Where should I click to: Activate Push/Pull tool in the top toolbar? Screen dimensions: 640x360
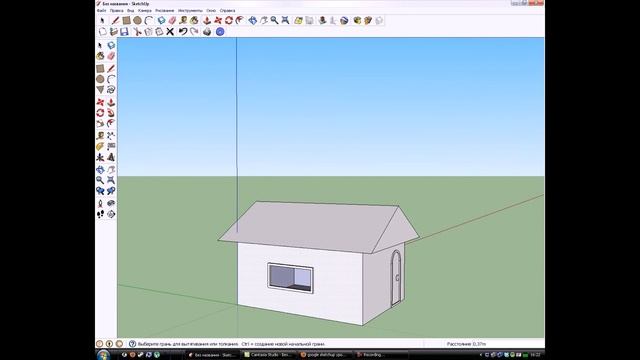pyautogui.click(x=207, y=20)
